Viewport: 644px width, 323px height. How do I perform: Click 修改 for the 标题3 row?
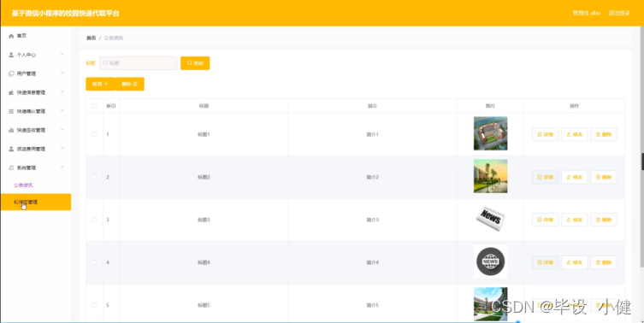(574, 220)
